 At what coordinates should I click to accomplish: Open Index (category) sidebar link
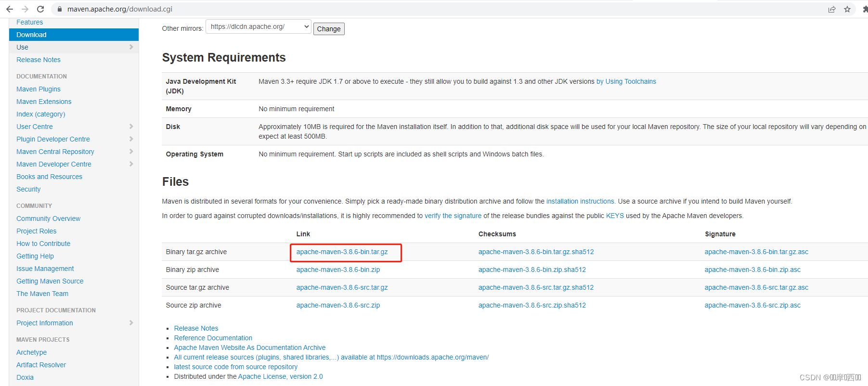click(x=41, y=114)
